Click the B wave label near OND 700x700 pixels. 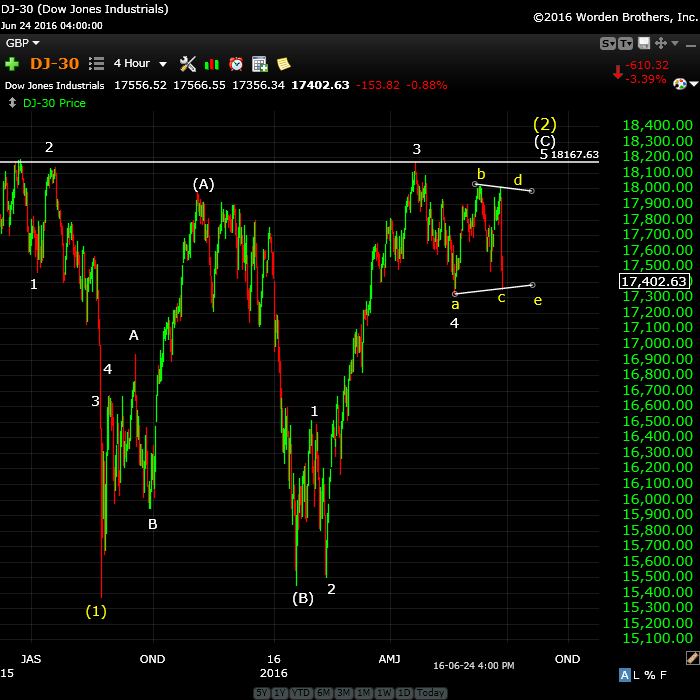153,524
